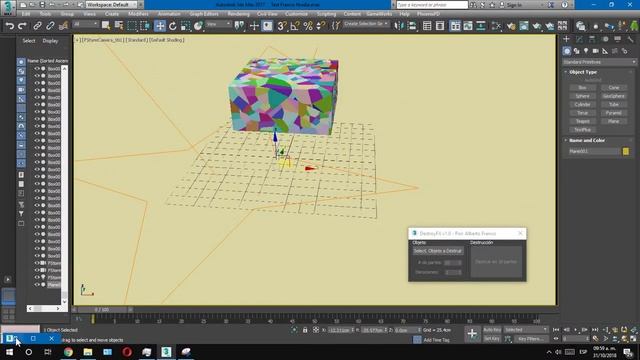This screenshot has height=360, width=640.
Task: Toggle the 3D Snaps button
Action: 282,26
